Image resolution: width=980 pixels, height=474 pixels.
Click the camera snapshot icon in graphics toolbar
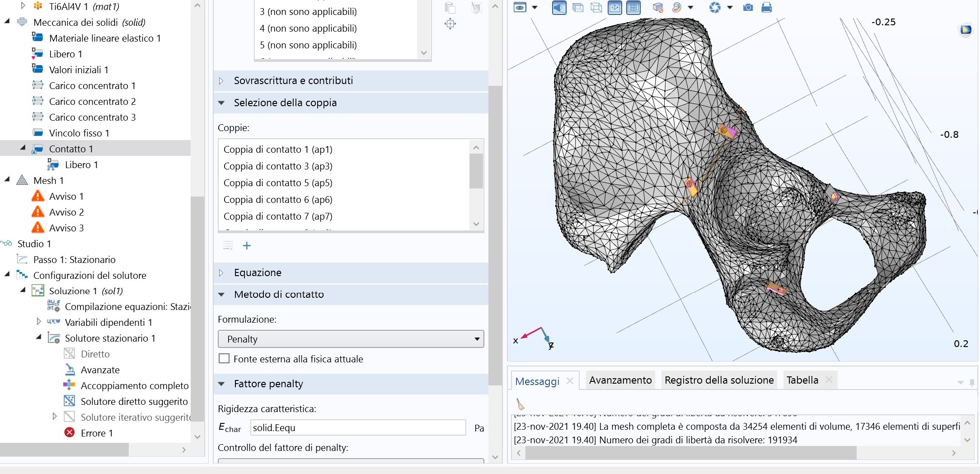point(748,8)
